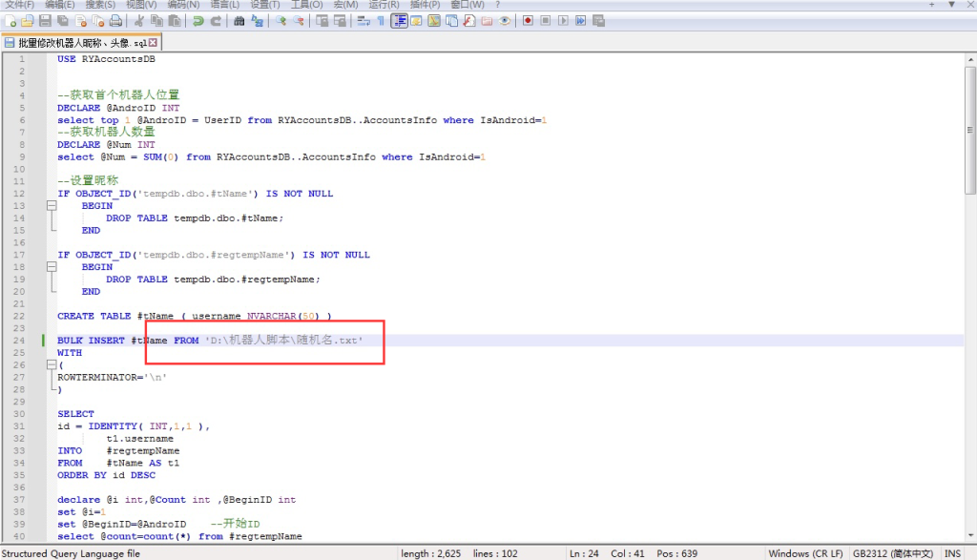Toggle show all characters pilcrow icon
Viewport: 977px width, 560px height.
coord(382,20)
